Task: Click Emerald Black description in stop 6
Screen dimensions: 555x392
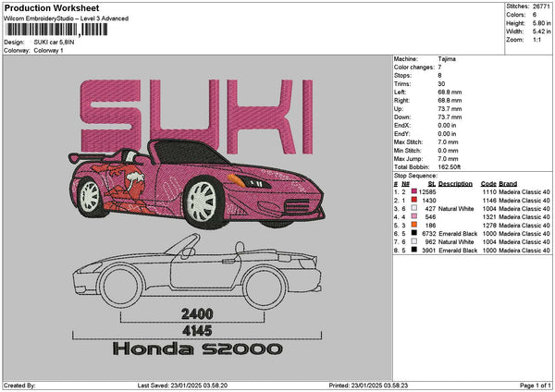Action: click(458, 234)
